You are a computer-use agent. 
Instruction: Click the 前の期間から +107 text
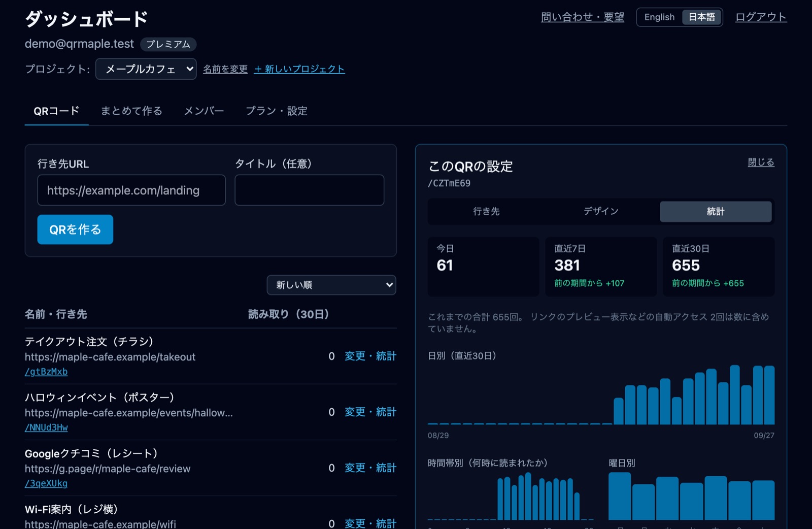click(x=589, y=283)
